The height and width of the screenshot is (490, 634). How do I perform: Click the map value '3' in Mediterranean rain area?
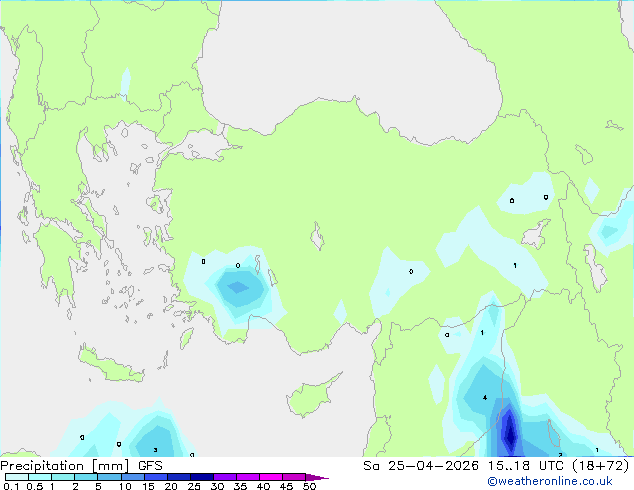[x=155, y=450]
